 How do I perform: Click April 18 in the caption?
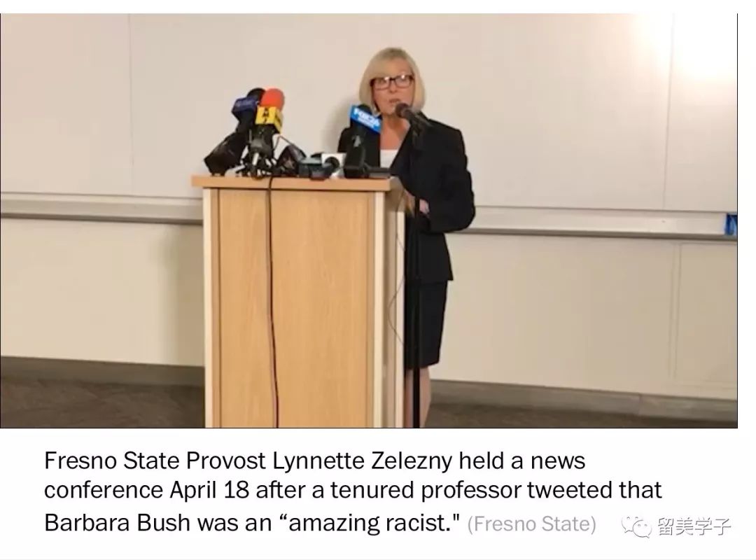tap(210, 491)
